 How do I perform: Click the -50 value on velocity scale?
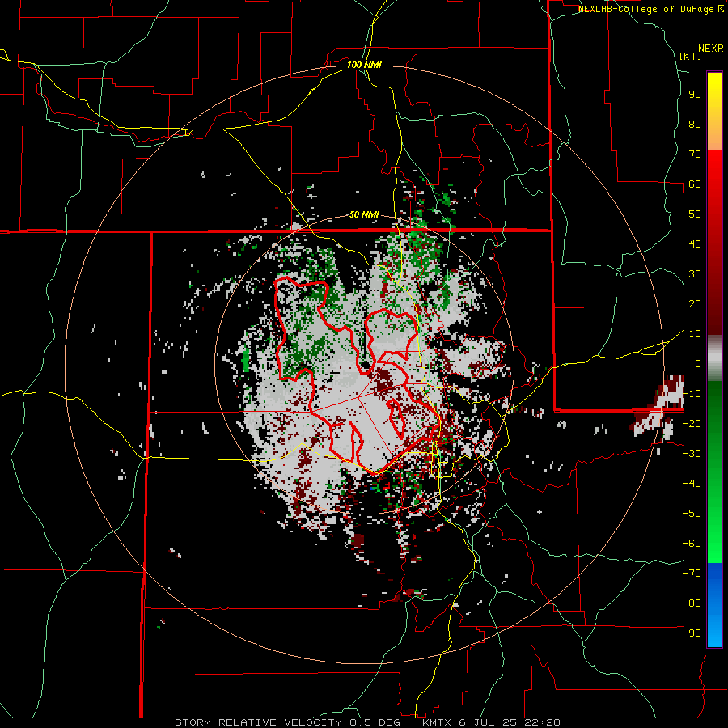click(x=692, y=514)
